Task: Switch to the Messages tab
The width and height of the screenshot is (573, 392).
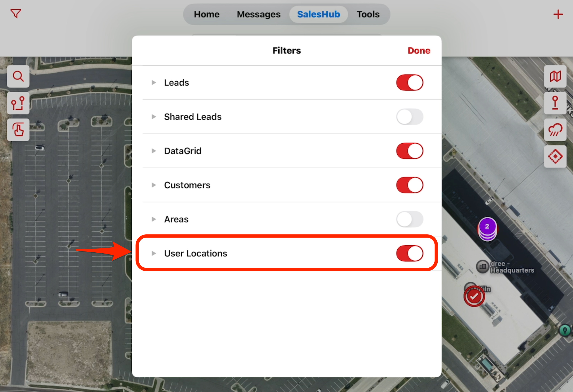Action: pyautogui.click(x=259, y=14)
